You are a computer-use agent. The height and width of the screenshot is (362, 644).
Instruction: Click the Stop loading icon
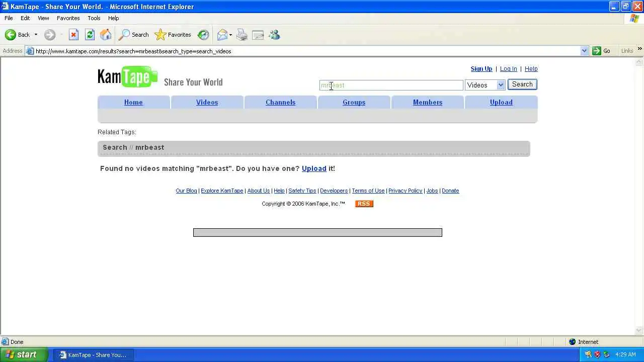[73, 35]
